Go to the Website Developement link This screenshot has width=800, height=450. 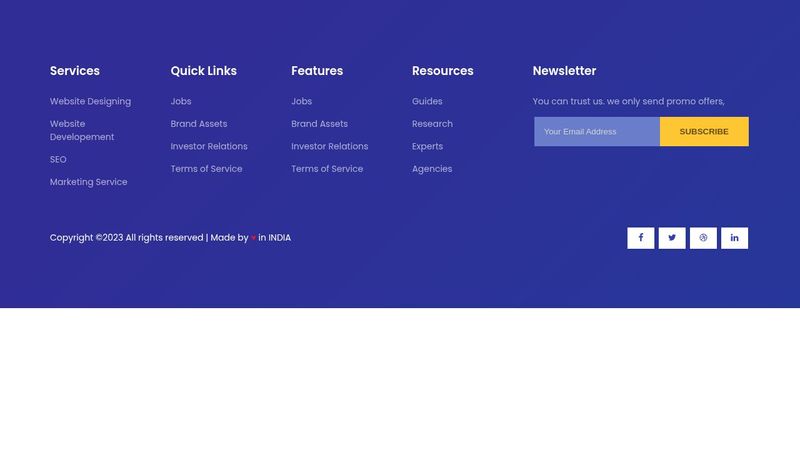click(x=82, y=130)
